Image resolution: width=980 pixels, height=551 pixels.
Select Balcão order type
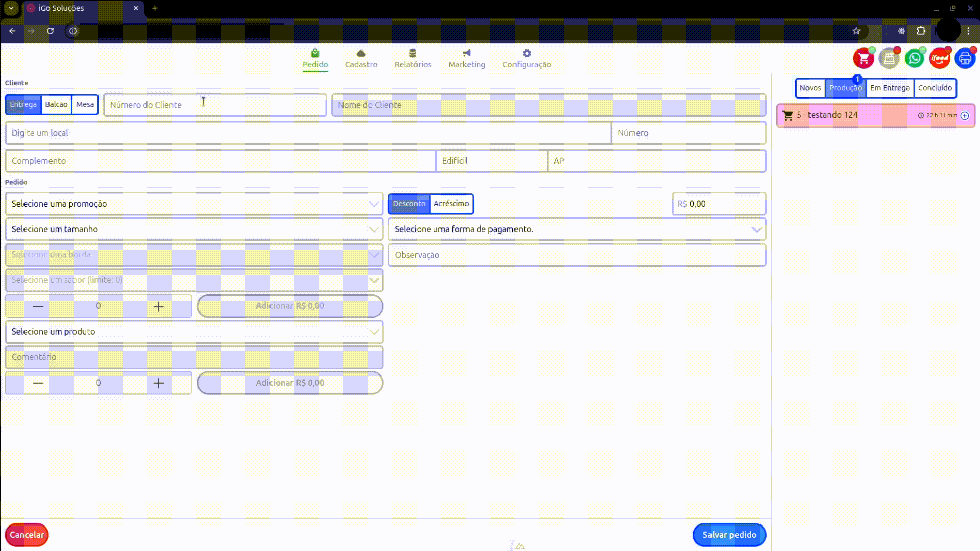click(x=56, y=105)
